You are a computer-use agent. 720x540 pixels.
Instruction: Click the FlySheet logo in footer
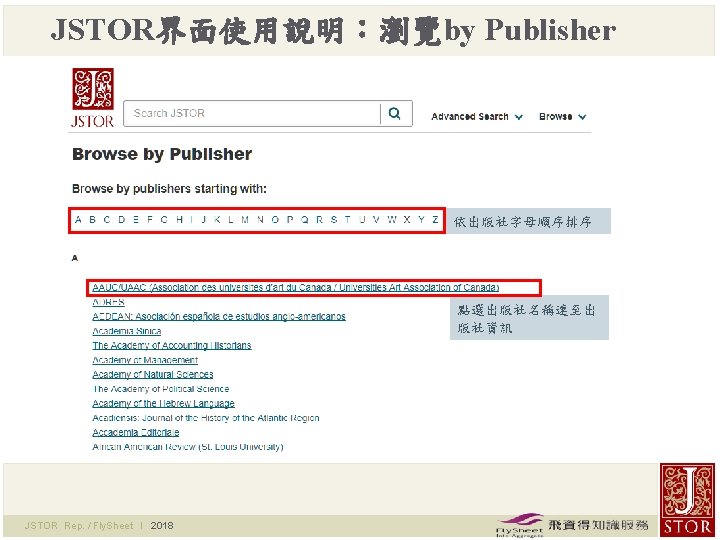click(x=519, y=525)
